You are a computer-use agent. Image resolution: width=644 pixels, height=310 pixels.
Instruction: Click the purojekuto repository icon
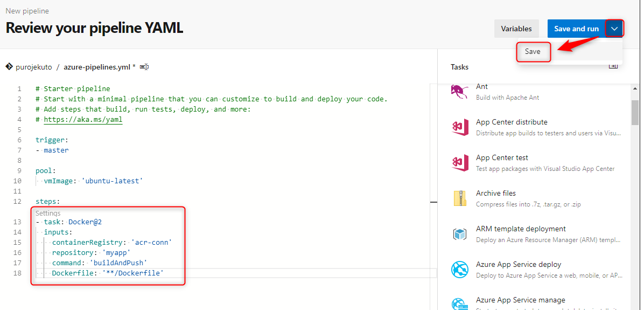[9, 67]
